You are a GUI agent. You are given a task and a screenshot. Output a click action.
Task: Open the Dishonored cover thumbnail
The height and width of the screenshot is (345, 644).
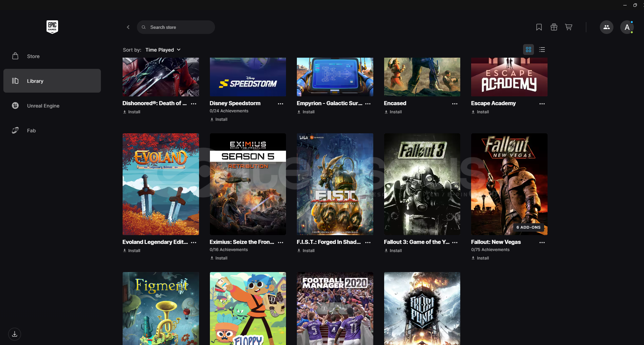click(161, 77)
